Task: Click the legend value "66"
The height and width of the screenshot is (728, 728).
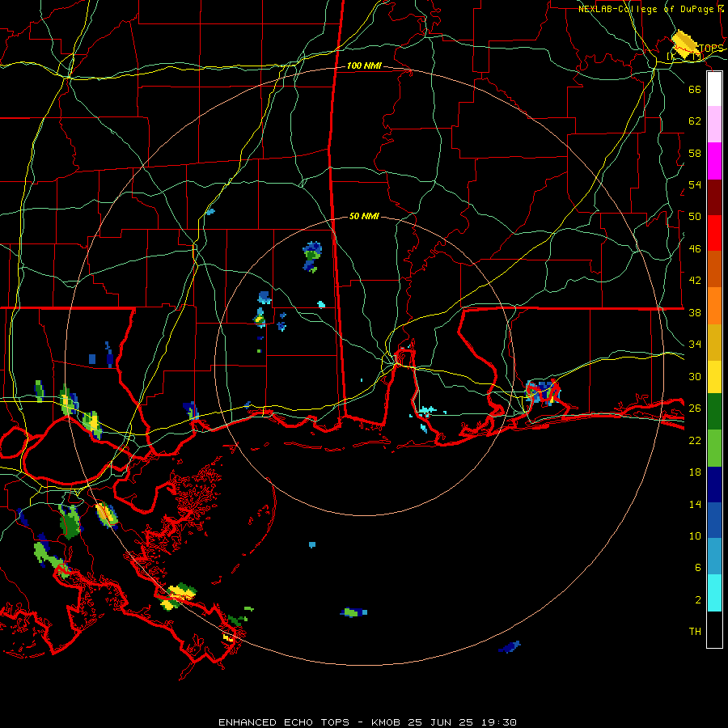Action: click(695, 89)
